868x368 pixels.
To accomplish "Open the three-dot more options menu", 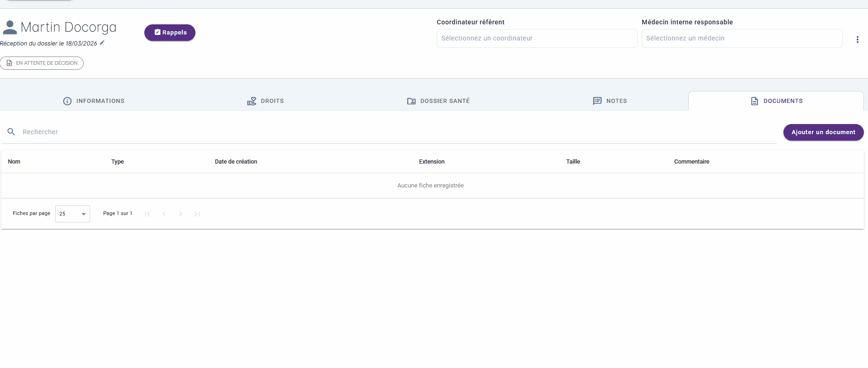I will tap(857, 40).
